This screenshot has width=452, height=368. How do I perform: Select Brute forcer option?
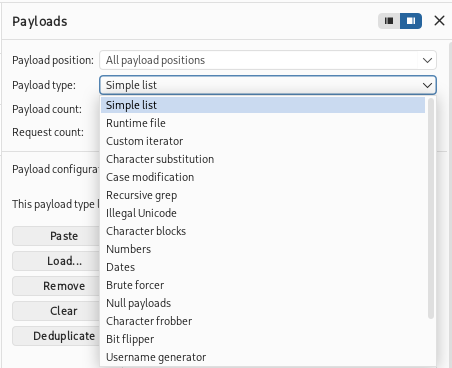click(x=263, y=285)
